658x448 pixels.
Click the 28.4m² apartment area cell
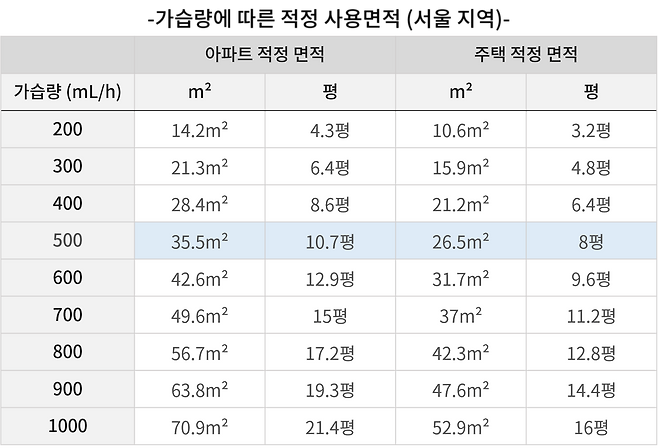(x=200, y=204)
